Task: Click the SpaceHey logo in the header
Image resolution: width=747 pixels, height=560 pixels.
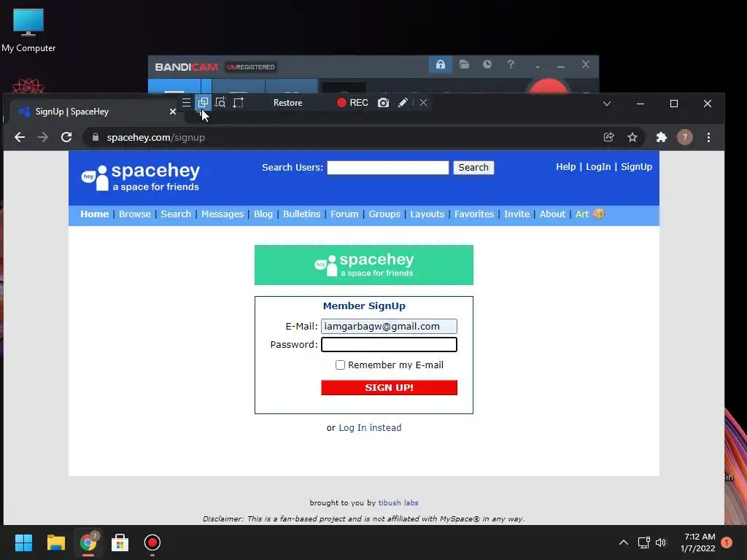Action: [141, 177]
